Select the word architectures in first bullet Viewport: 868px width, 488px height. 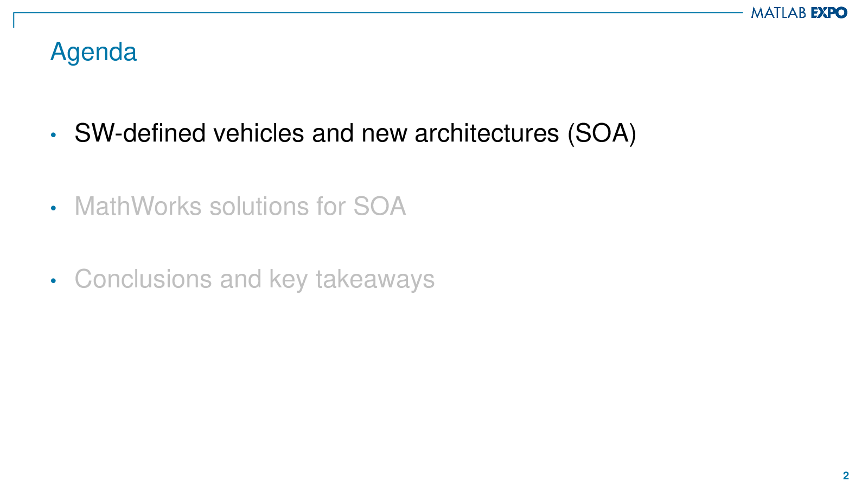point(487,133)
